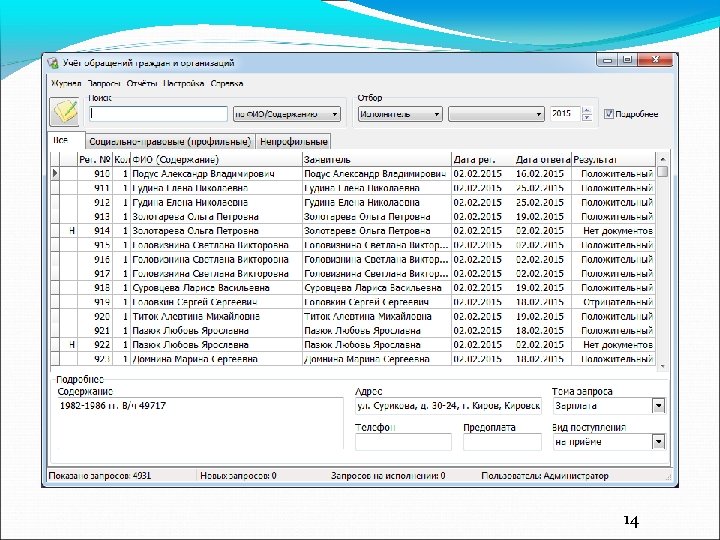This screenshot has height=540, width=720.
Task: Click date 16.02.2015 in row 910
Action: click(539, 174)
